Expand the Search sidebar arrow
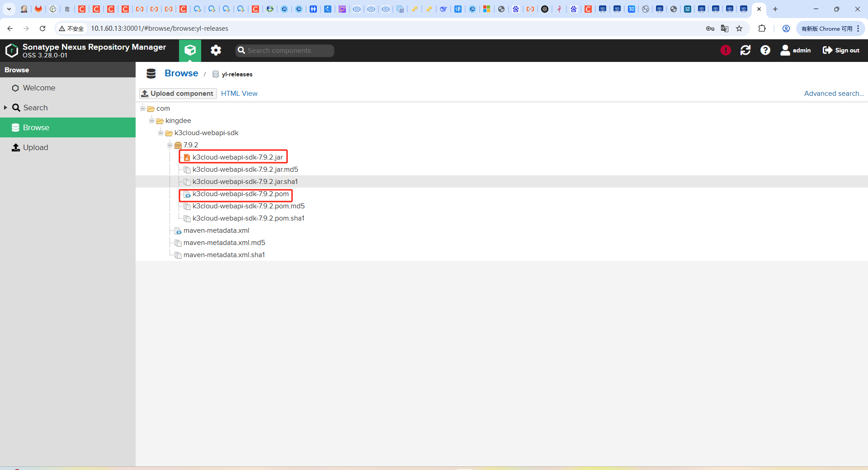The image size is (868, 470). click(5, 108)
